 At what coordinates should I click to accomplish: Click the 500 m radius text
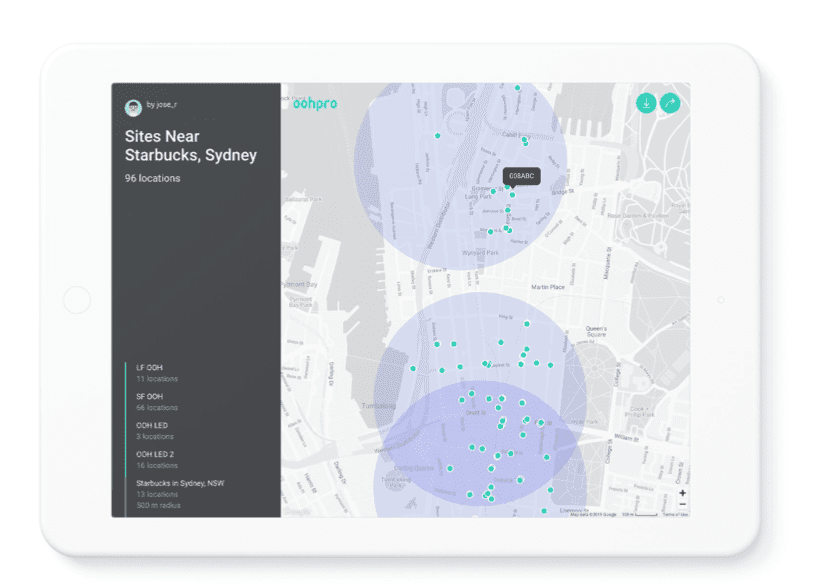coord(158,505)
